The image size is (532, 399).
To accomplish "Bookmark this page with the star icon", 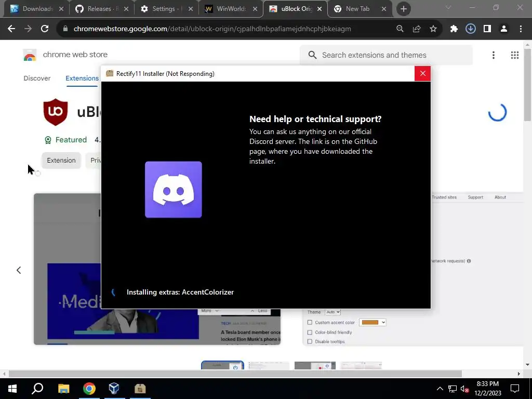I will 433,29.
